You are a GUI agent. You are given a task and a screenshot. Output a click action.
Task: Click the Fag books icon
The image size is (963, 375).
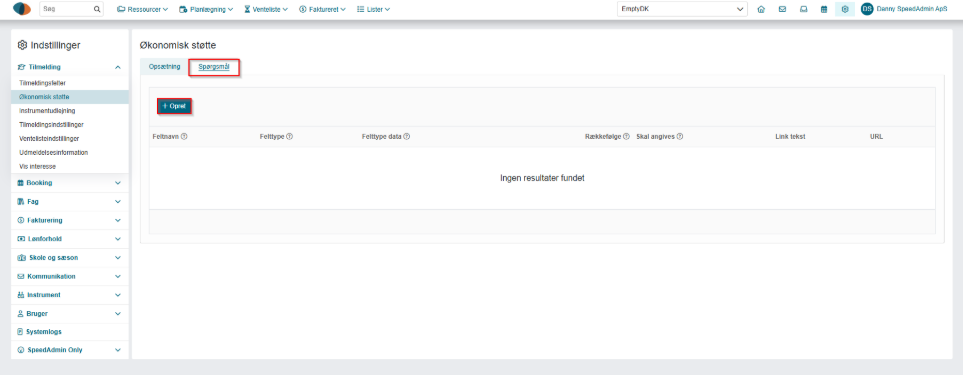21,201
